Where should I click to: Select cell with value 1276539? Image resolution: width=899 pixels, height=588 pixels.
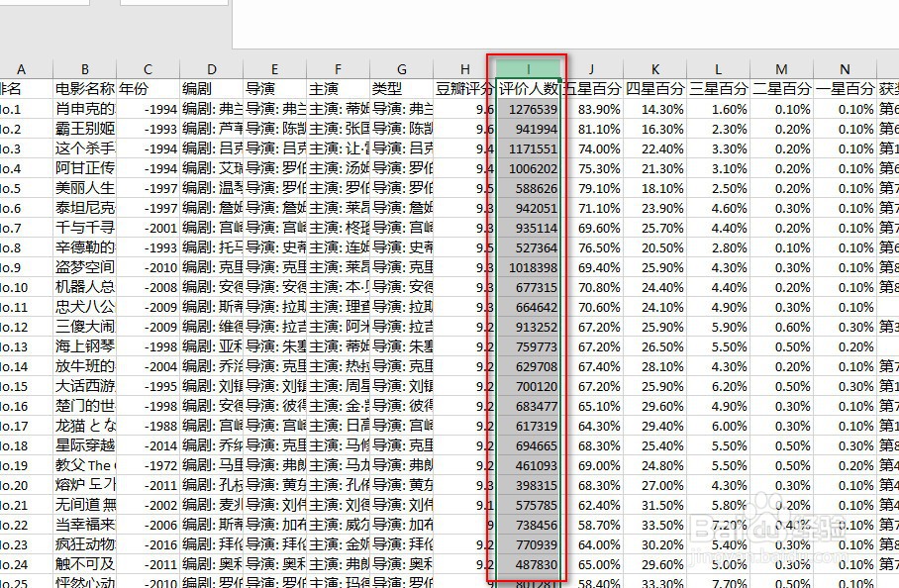[x=528, y=109]
